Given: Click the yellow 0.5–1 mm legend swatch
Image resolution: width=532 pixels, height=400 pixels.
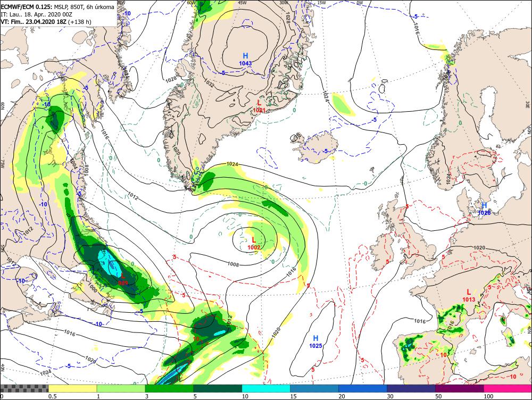Looking at the screenshot, I should 72,388.
